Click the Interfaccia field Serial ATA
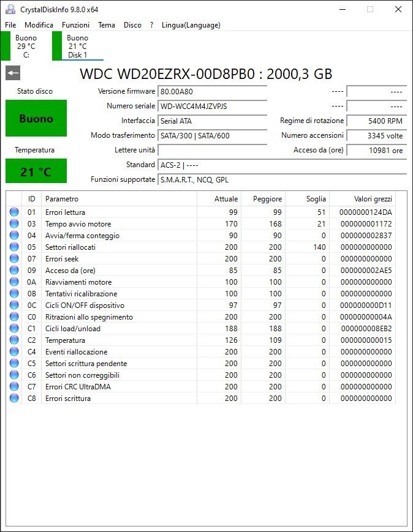The width and height of the screenshot is (413, 532). (x=213, y=121)
